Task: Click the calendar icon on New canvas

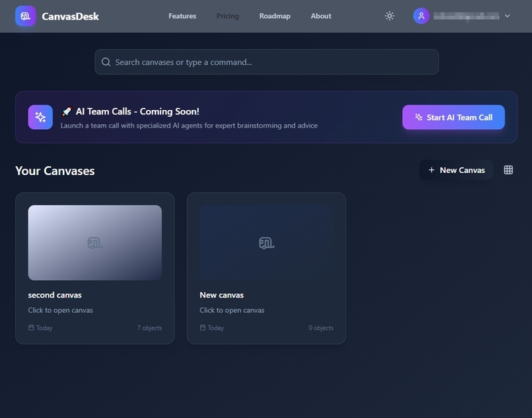Action: [203, 328]
